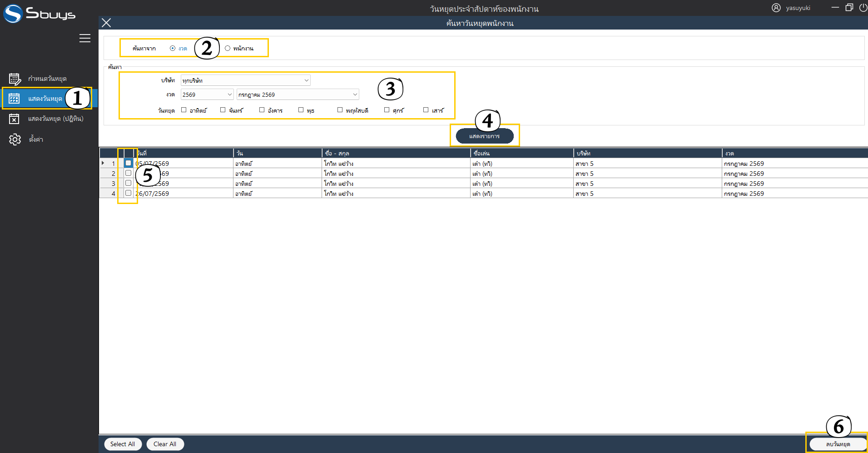Click the power icon in the title bar
The image size is (868, 453).
[x=863, y=7]
